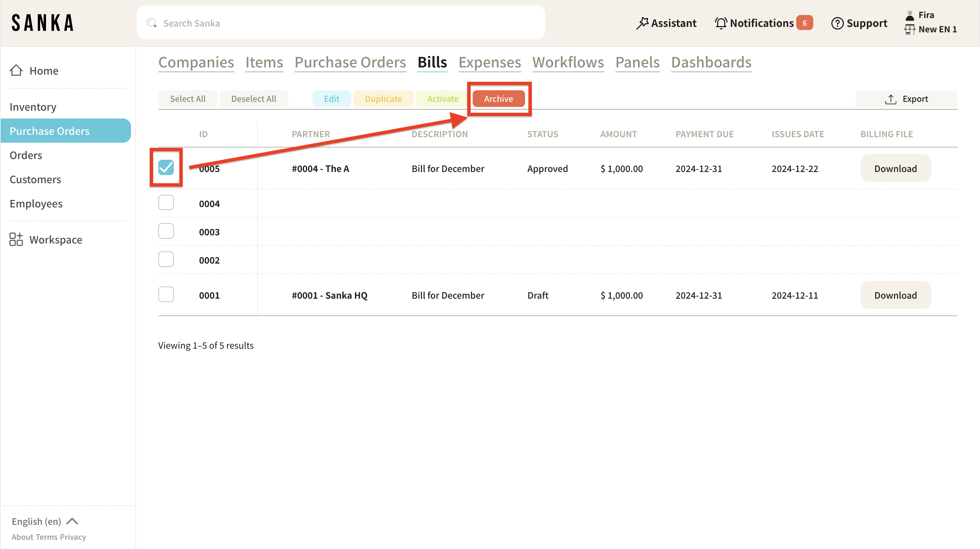Click the search magnifier icon

click(152, 23)
